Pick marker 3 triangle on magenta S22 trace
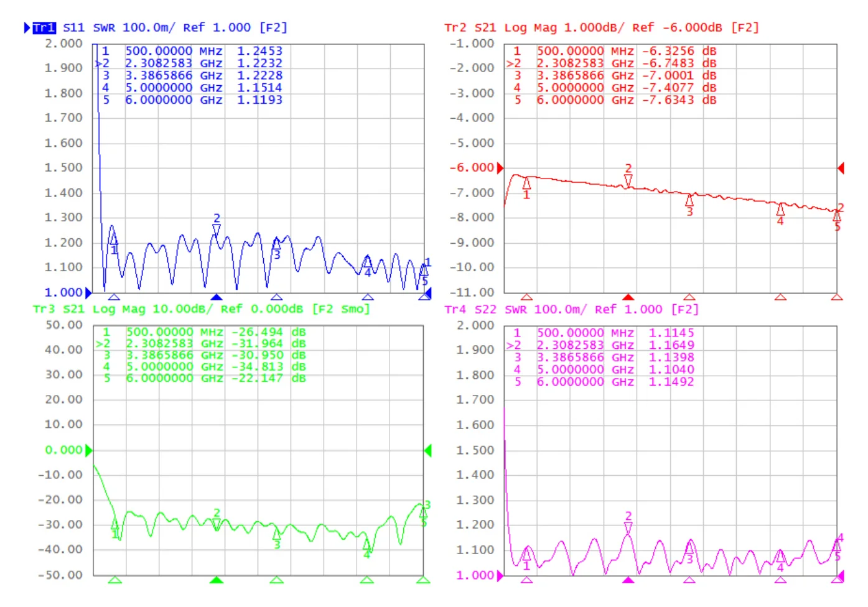This screenshot has width=868, height=607. point(689,547)
